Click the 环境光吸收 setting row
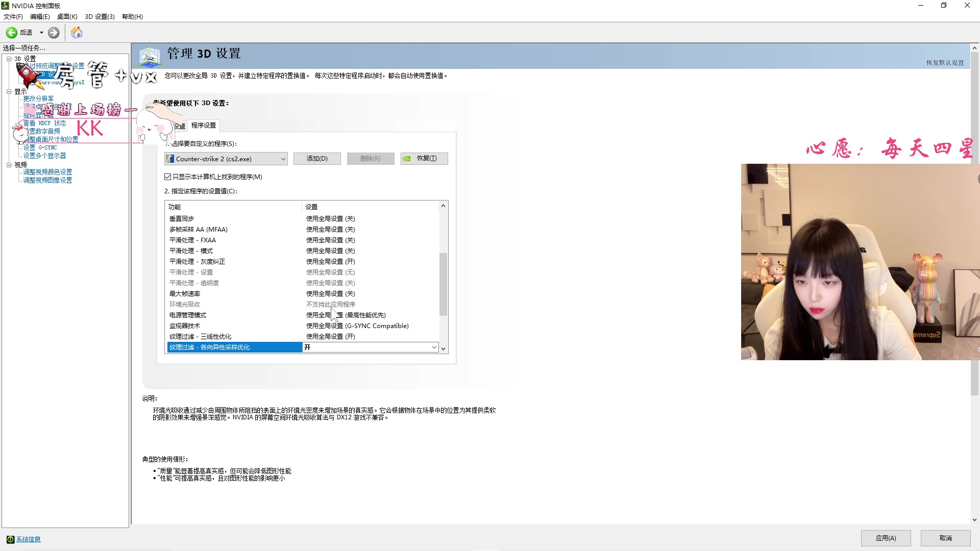The image size is (980, 551). 303,305
